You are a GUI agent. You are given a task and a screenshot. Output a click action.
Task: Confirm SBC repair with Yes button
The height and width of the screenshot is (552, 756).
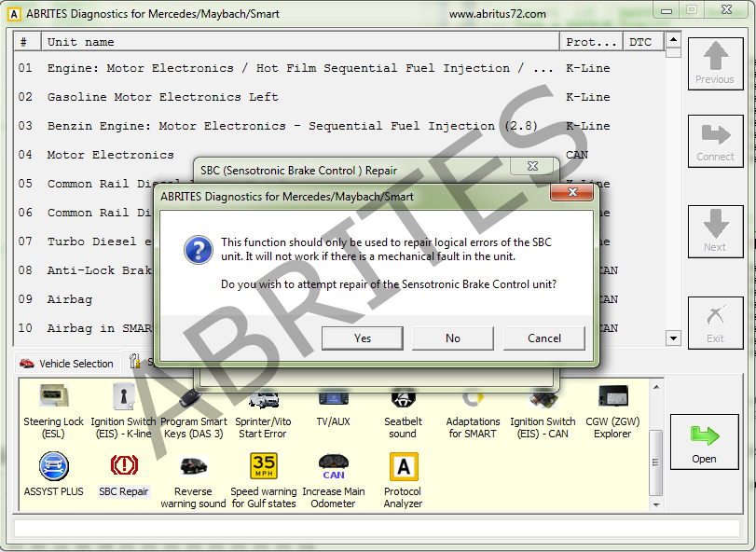click(362, 338)
